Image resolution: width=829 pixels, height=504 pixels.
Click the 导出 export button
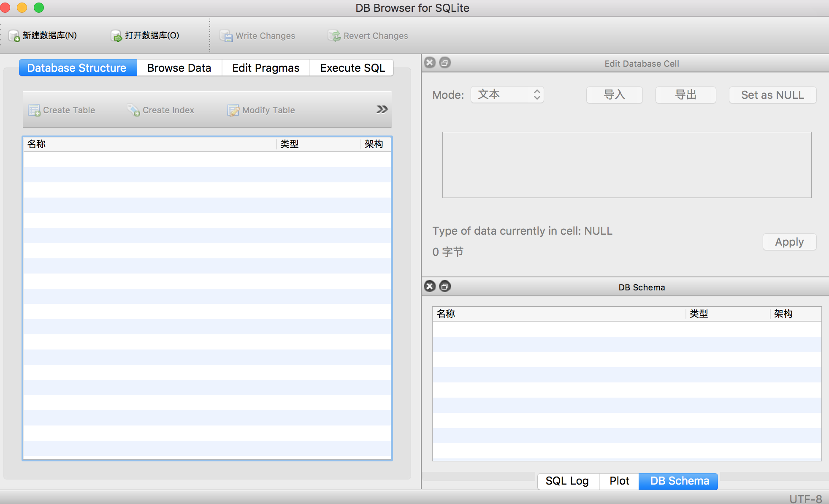point(685,95)
